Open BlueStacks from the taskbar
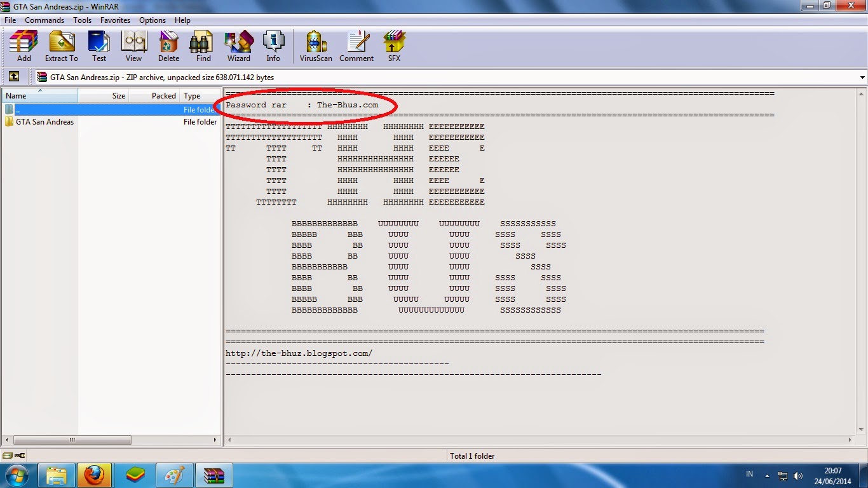The height and width of the screenshot is (488, 868). point(134,475)
